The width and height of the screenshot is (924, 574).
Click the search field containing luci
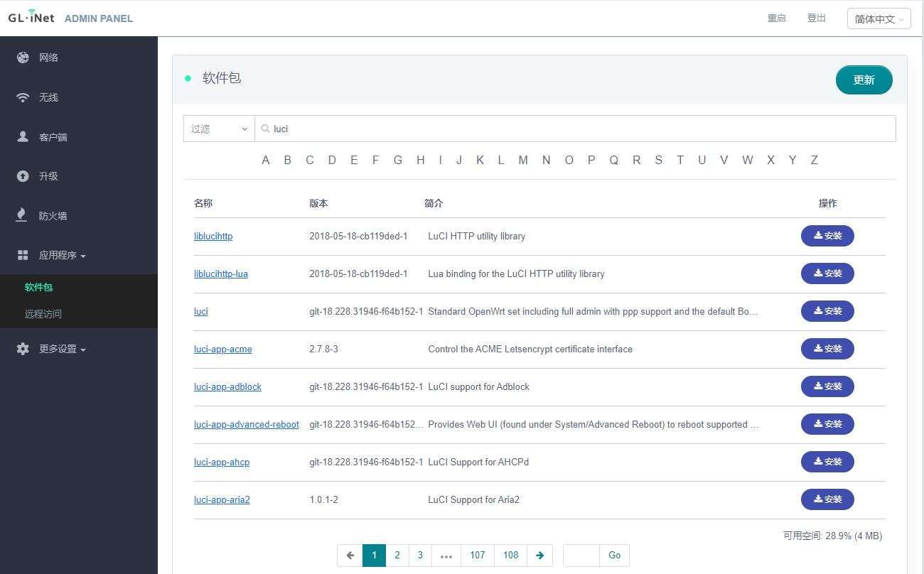point(575,129)
